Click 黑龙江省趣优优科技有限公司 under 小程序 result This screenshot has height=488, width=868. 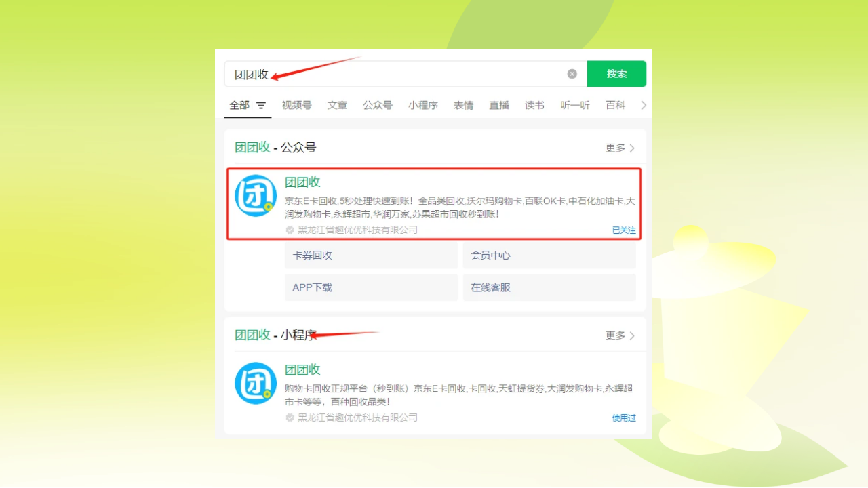pyautogui.click(x=357, y=418)
